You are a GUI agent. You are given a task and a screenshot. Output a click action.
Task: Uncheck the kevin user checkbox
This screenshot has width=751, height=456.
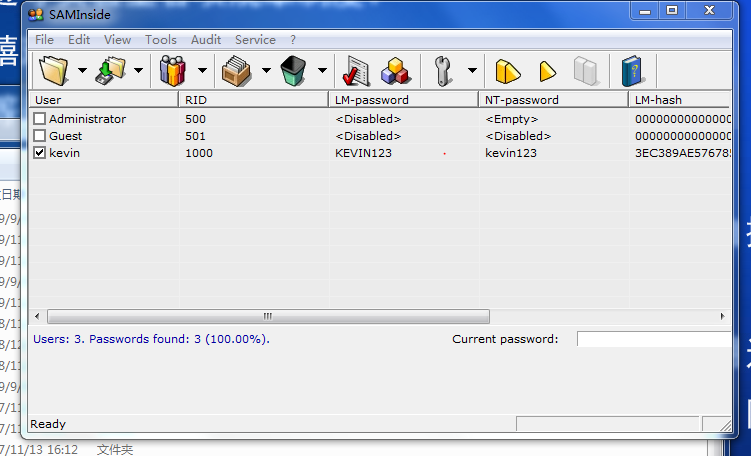[x=39, y=153]
